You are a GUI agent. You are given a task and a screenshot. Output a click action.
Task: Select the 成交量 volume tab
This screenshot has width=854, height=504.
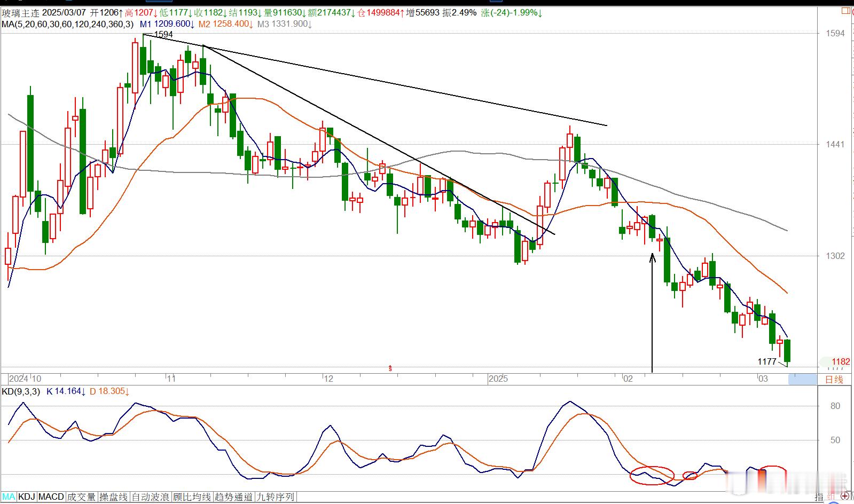coord(82,497)
